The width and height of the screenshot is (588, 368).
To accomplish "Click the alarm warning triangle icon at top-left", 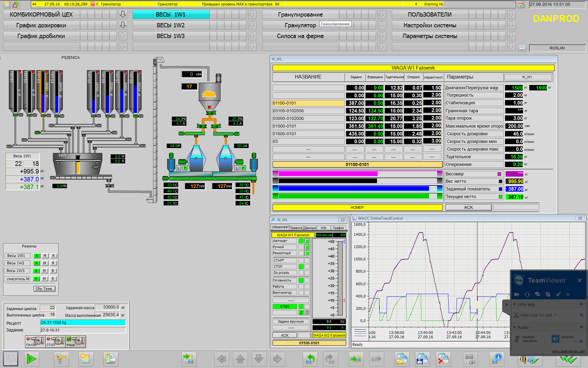I will click(16, 4).
